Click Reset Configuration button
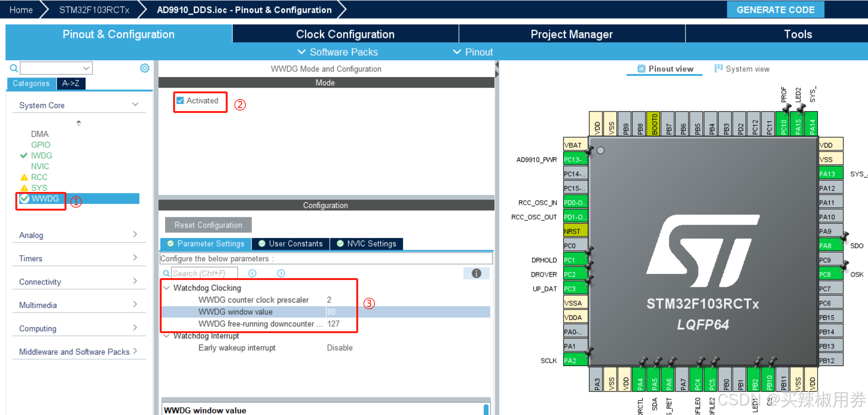This screenshot has height=415, width=868. coord(208,225)
